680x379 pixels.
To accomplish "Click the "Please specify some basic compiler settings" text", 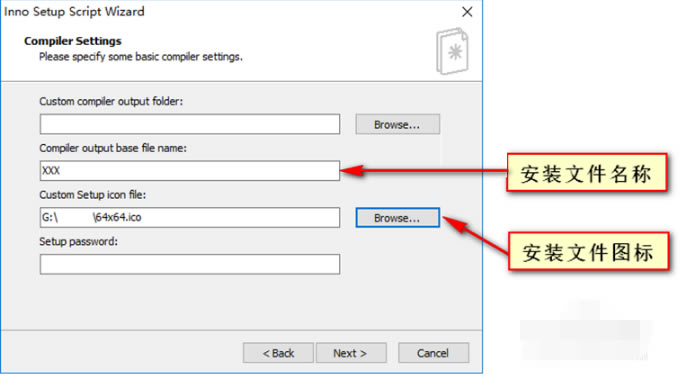I will point(141,57).
